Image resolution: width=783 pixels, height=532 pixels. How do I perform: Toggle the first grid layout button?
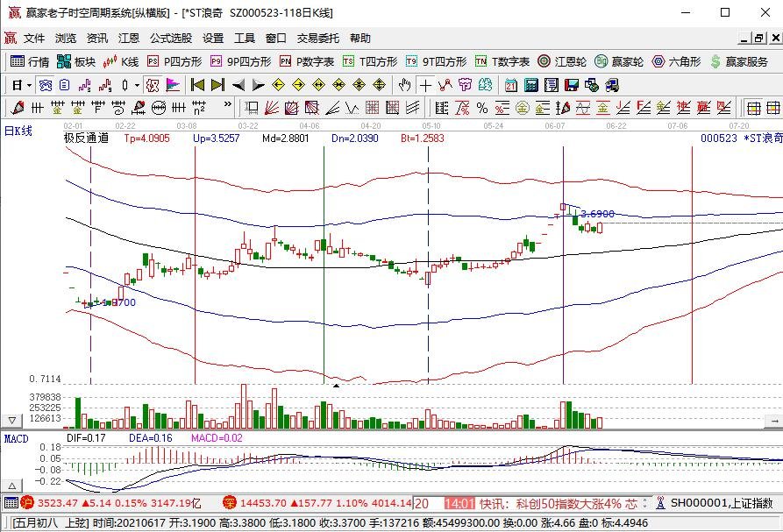753,108
